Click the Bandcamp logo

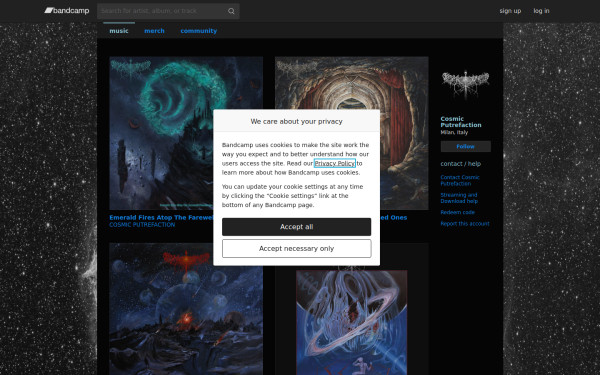pyautogui.click(x=67, y=11)
